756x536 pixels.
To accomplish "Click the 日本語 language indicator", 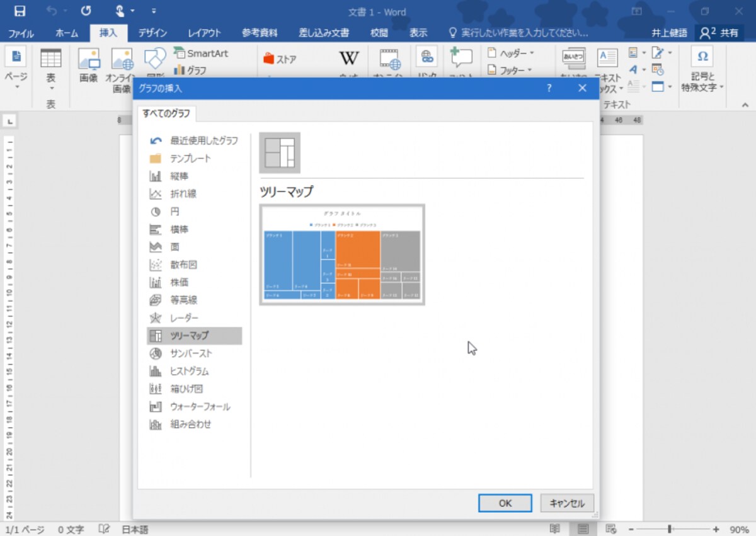I will tap(135, 530).
